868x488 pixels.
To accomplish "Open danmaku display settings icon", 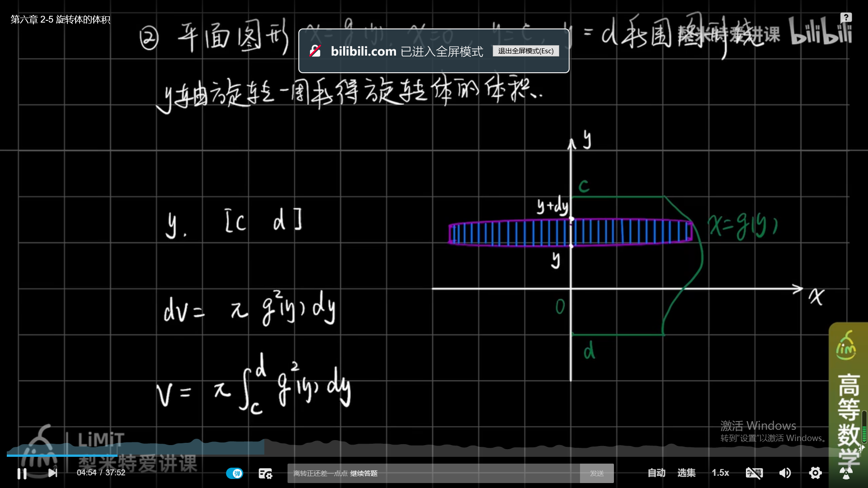I will 265,473.
